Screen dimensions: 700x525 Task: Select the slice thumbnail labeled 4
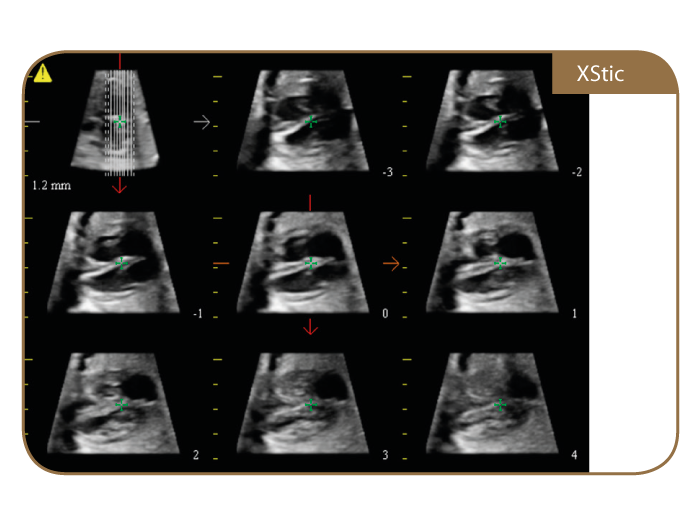492,403
